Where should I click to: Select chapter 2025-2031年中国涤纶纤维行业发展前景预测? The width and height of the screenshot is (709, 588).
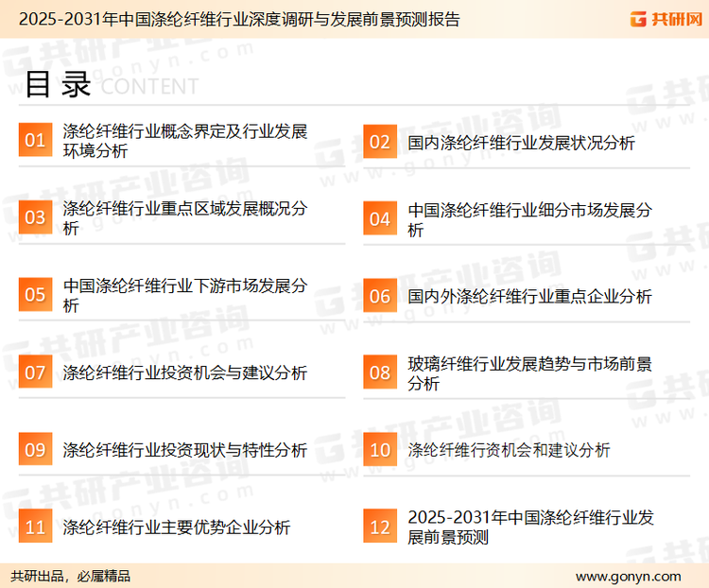(530, 527)
